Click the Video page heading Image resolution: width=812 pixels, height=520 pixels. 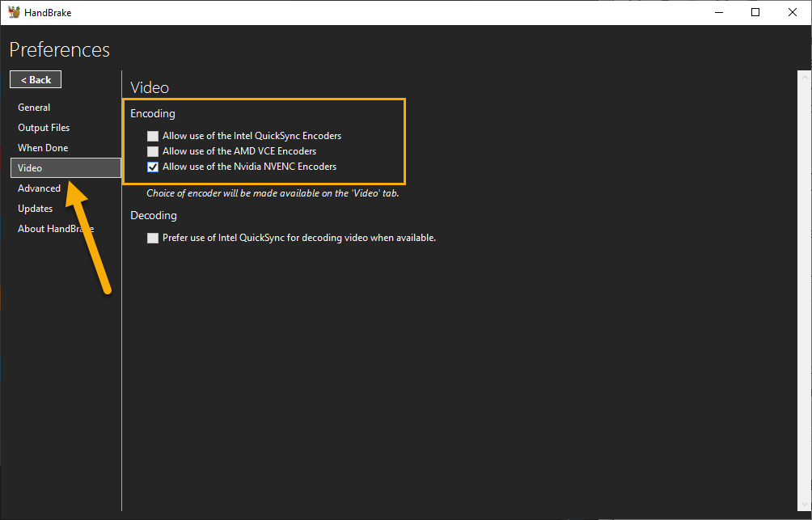pos(149,87)
